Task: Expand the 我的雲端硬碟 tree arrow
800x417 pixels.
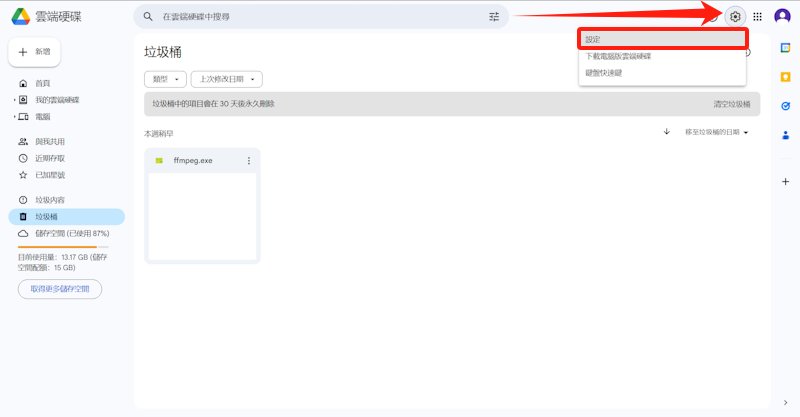Action: (14, 100)
